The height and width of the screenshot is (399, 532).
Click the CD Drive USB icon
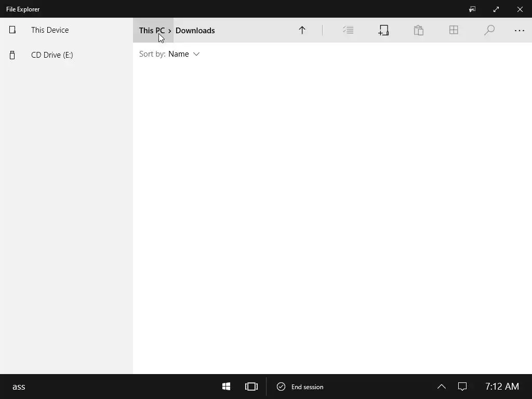click(12, 55)
